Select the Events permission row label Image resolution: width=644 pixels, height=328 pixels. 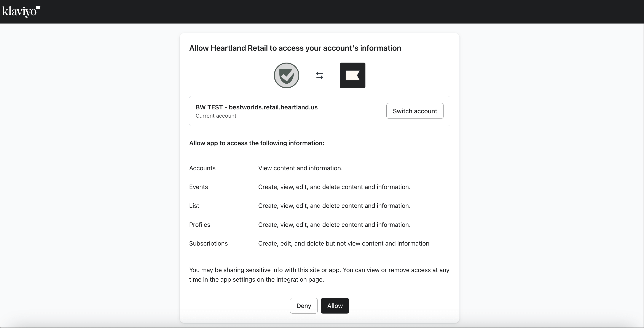coord(199,187)
